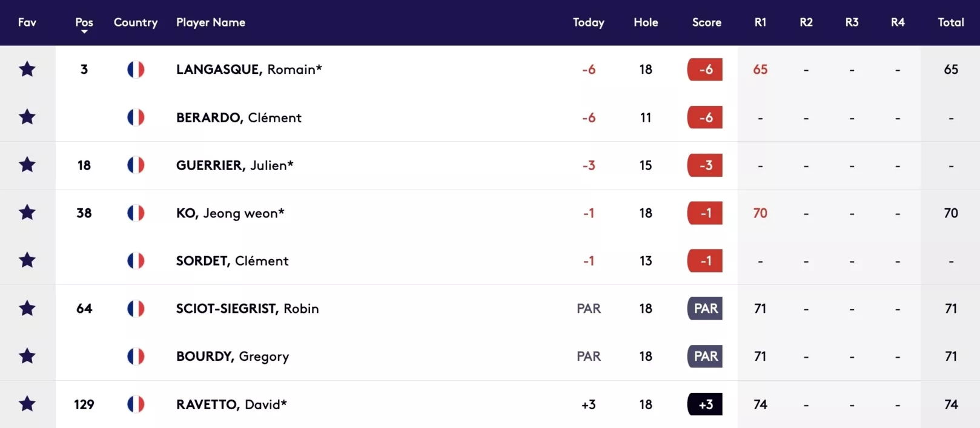Click the French flag beside RAVETTO, David
The height and width of the screenshot is (428, 980).
point(136,404)
